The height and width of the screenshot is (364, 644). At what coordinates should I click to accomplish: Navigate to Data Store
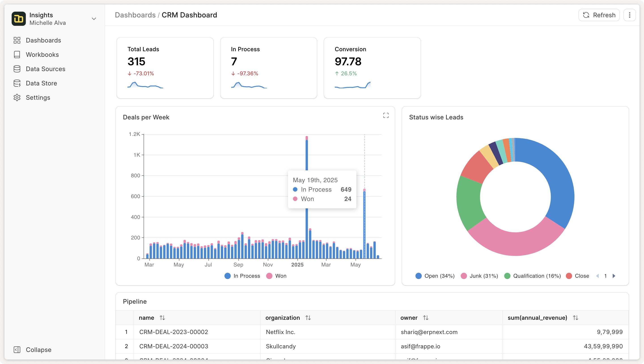click(x=41, y=83)
